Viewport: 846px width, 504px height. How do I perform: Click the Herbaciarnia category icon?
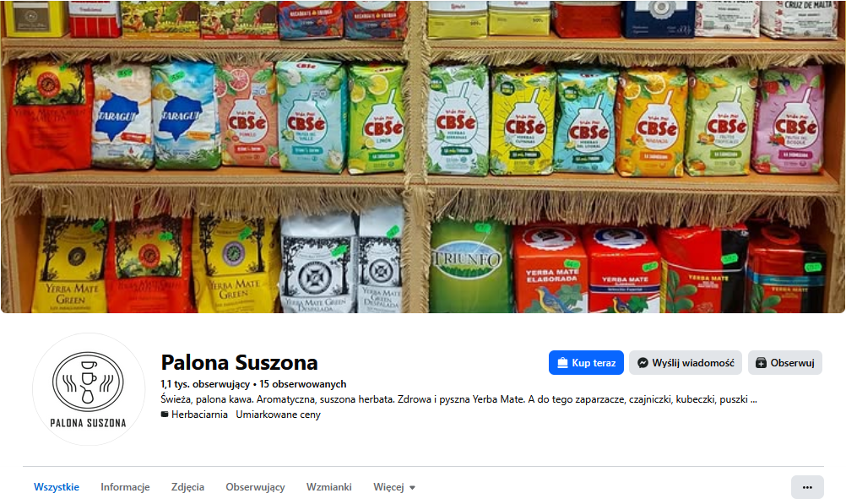point(165,415)
